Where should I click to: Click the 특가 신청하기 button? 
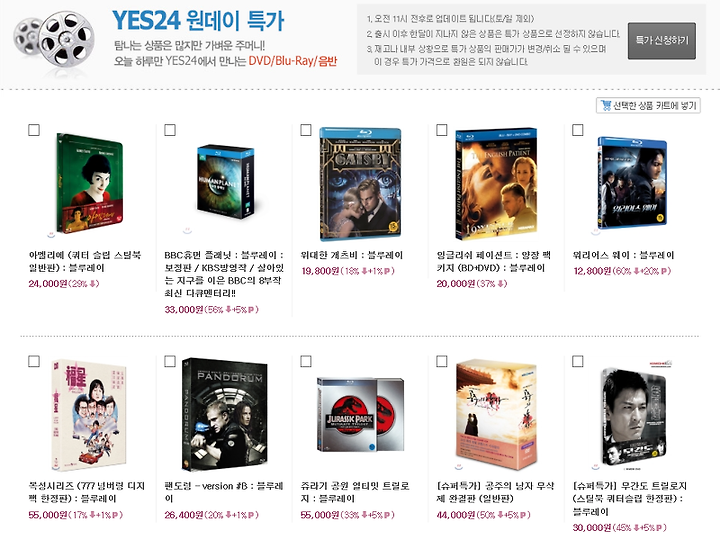662,41
